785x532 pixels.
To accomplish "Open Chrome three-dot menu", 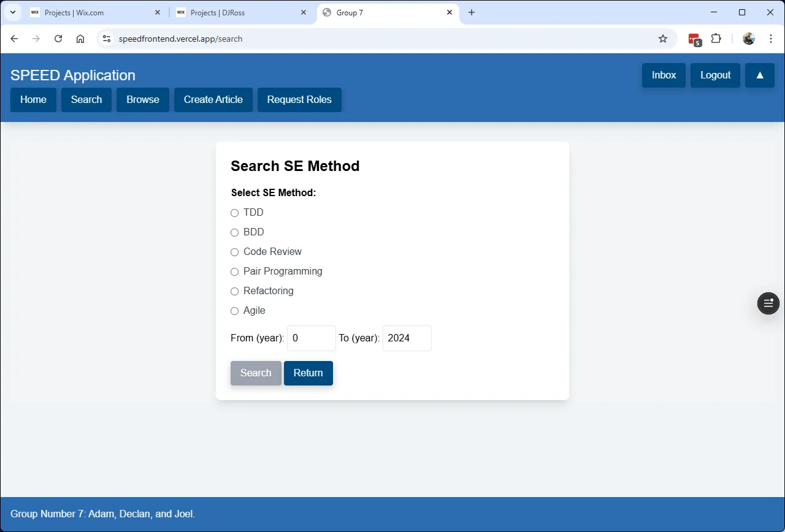I will tap(771, 39).
